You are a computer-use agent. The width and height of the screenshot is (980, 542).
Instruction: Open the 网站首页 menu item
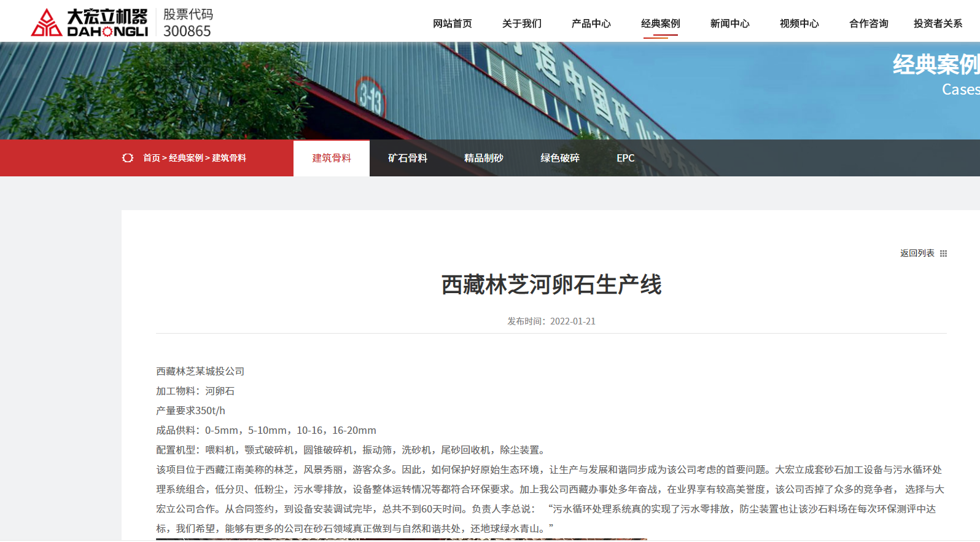453,23
